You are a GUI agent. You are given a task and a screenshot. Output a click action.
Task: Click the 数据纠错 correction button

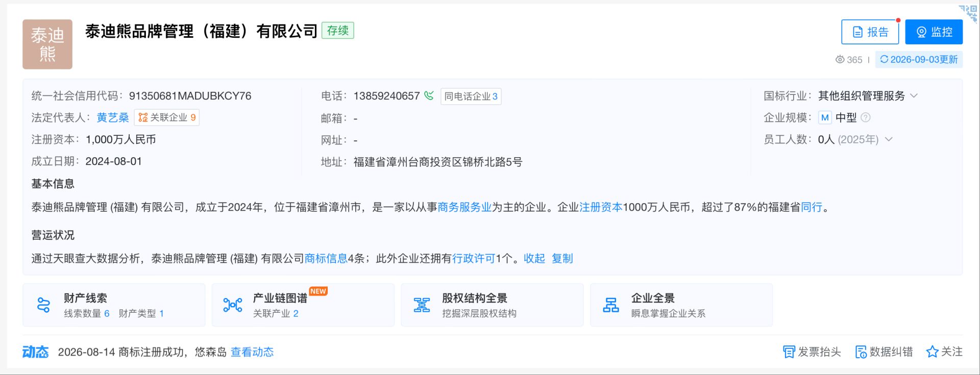[x=884, y=352]
